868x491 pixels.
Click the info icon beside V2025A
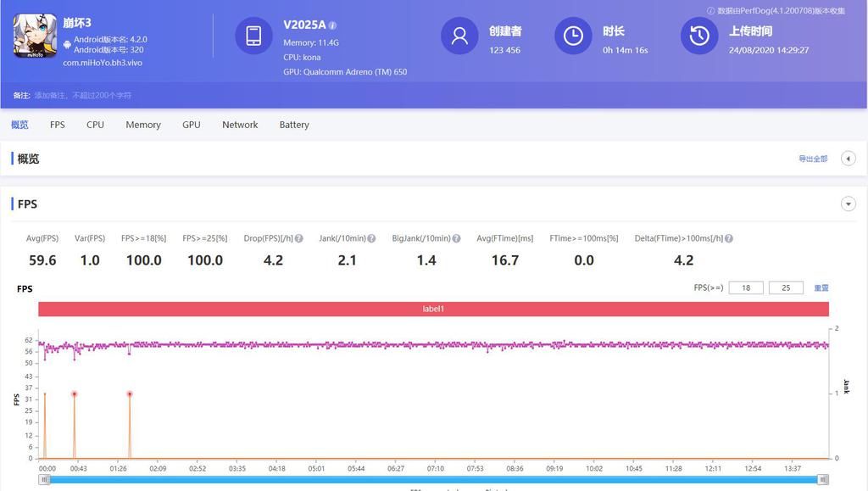click(332, 25)
